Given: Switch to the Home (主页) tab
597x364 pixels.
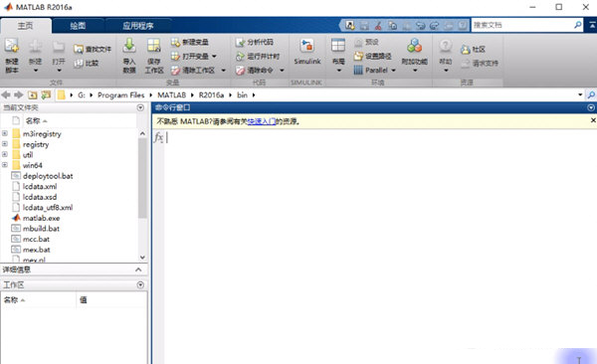Looking at the screenshot, I should (x=26, y=26).
